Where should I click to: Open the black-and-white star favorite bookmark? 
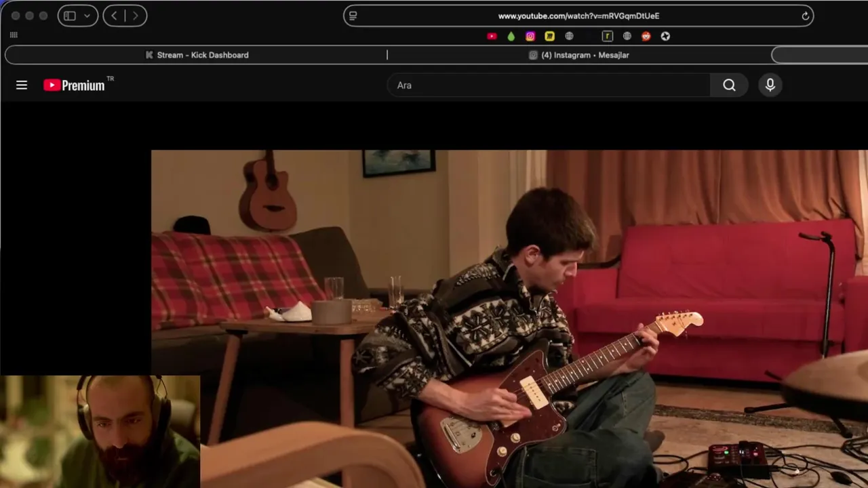coord(665,36)
